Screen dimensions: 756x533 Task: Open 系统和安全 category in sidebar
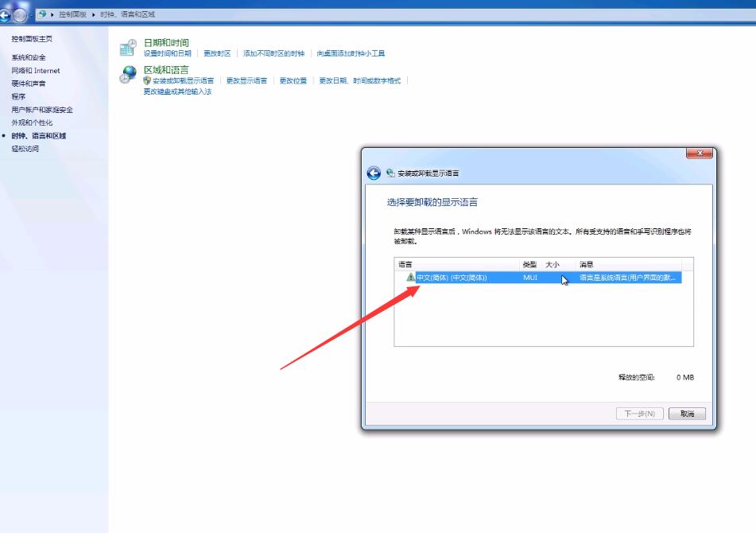29,57
